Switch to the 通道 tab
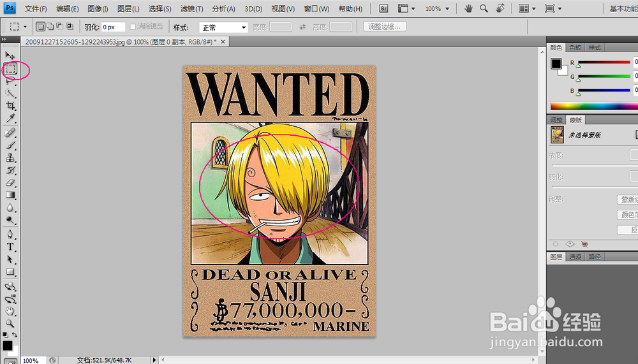The image size is (638, 364). point(575,257)
